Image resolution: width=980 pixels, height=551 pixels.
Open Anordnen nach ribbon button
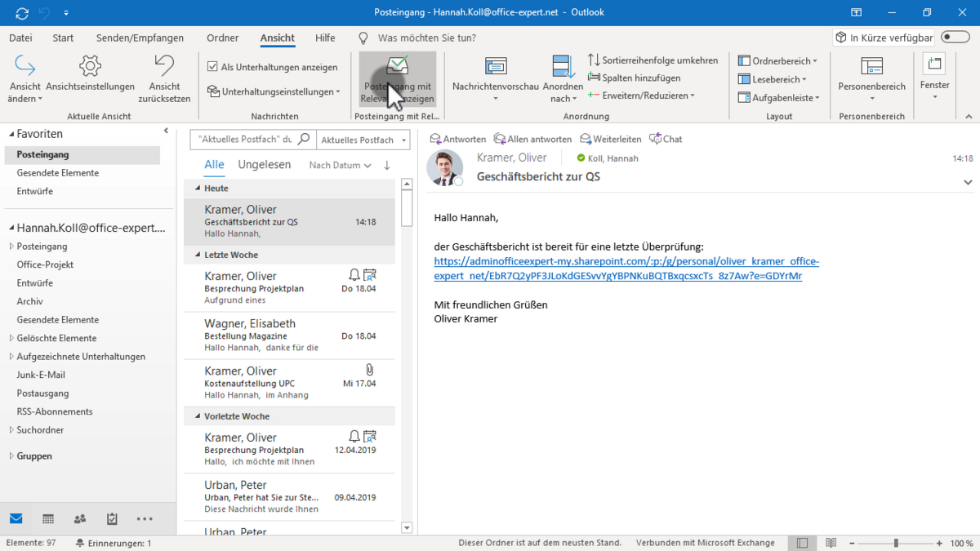[x=563, y=79]
